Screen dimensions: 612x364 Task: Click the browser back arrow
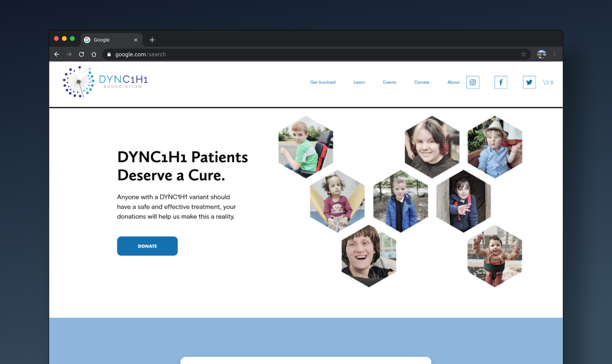(57, 54)
